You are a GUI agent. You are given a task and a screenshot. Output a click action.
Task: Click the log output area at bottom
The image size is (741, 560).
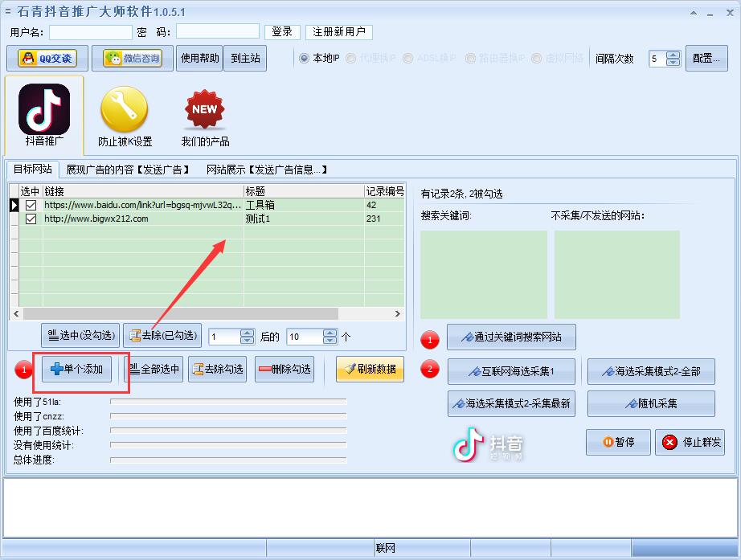pyautogui.click(x=370, y=508)
